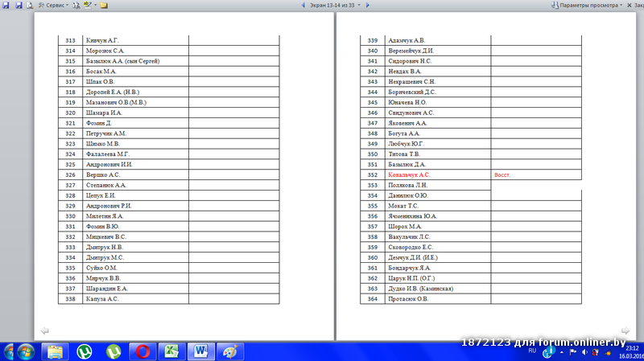Select the name Капуза А.С.
This screenshot has height=361, width=644.
click(102, 299)
